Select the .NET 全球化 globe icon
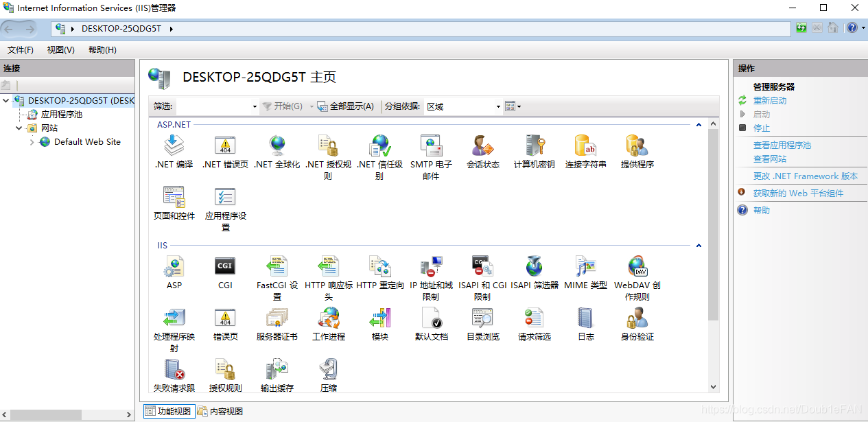The image size is (868, 422). pyautogui.click(x=277, y=145)
